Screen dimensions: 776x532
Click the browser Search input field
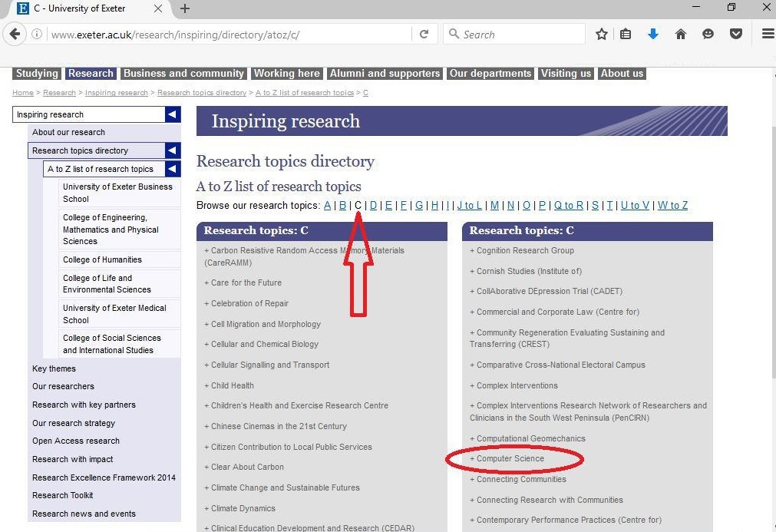[515, 34]
